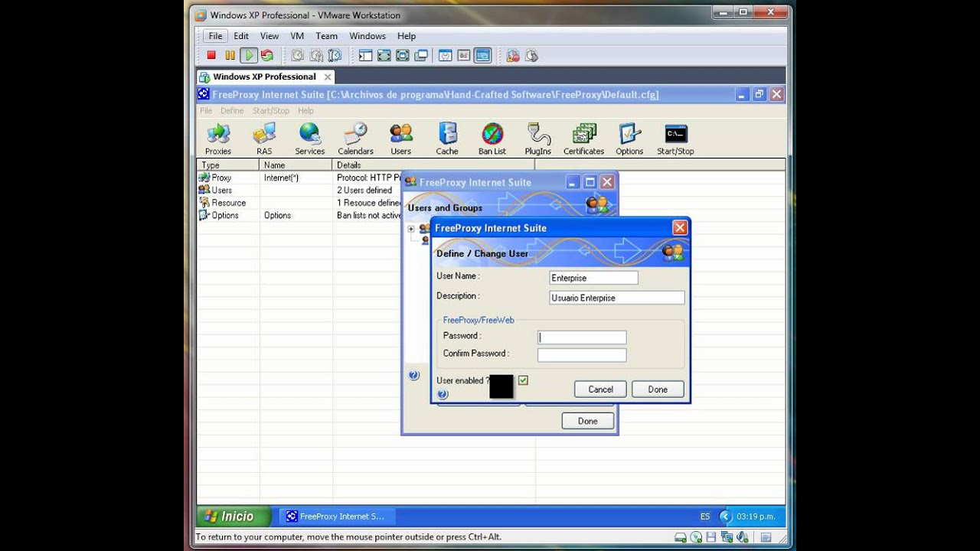Click the Type column header
This screenshot has width=980, height=551.
click(x=228, y=165)
